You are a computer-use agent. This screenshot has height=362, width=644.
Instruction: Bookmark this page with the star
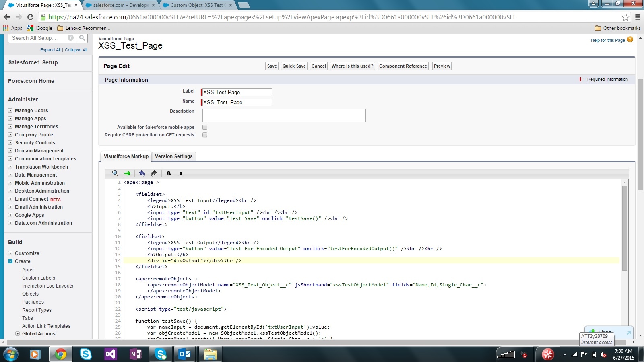pos(625,17)
